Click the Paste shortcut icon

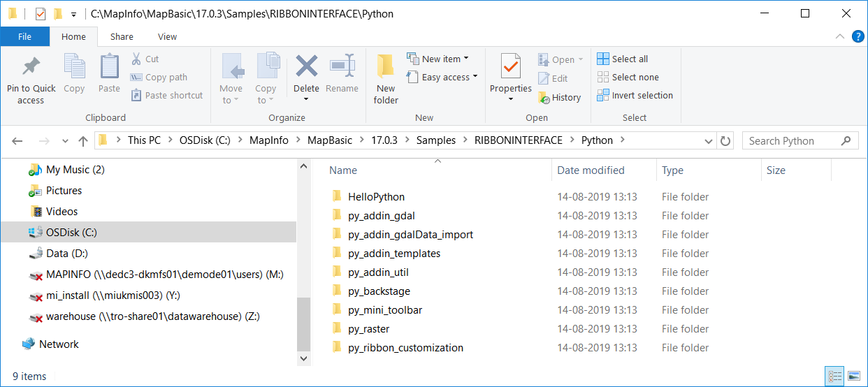click(136, 95)
